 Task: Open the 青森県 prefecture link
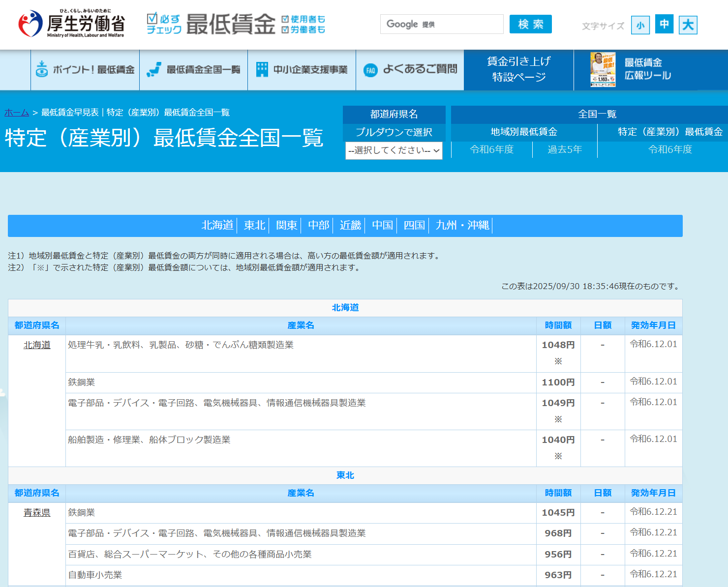37,513
